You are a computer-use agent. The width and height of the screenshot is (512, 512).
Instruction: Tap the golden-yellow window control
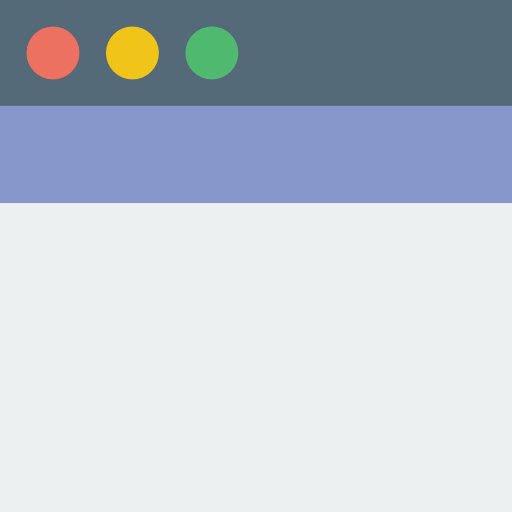(132, 53)
